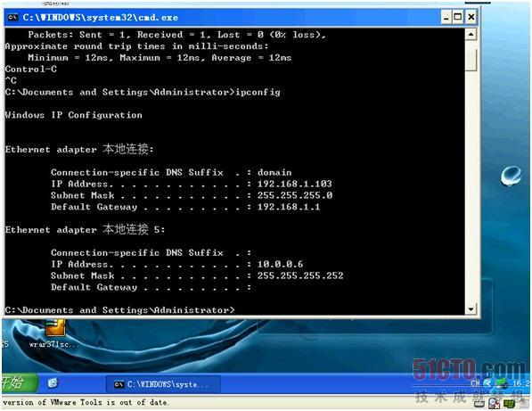
Task: Open the cmd.exe window system menu icon
Action: pos(12,17)
